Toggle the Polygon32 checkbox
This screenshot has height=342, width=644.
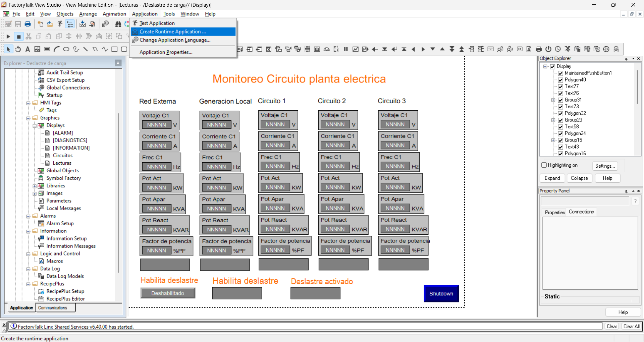(560, 113)
